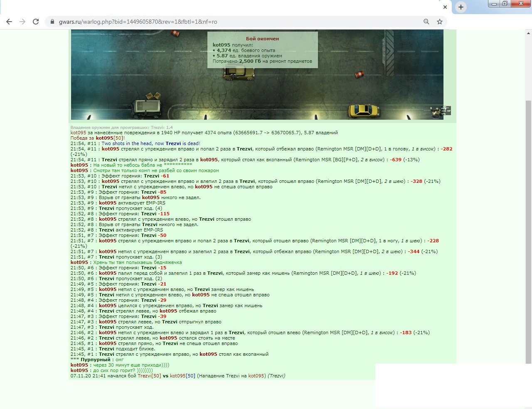This screenshot has width=532, height=409.
Task: Click 'kot095 активирует EMP-IRS' log line
Action: click(x=118, y=203)
